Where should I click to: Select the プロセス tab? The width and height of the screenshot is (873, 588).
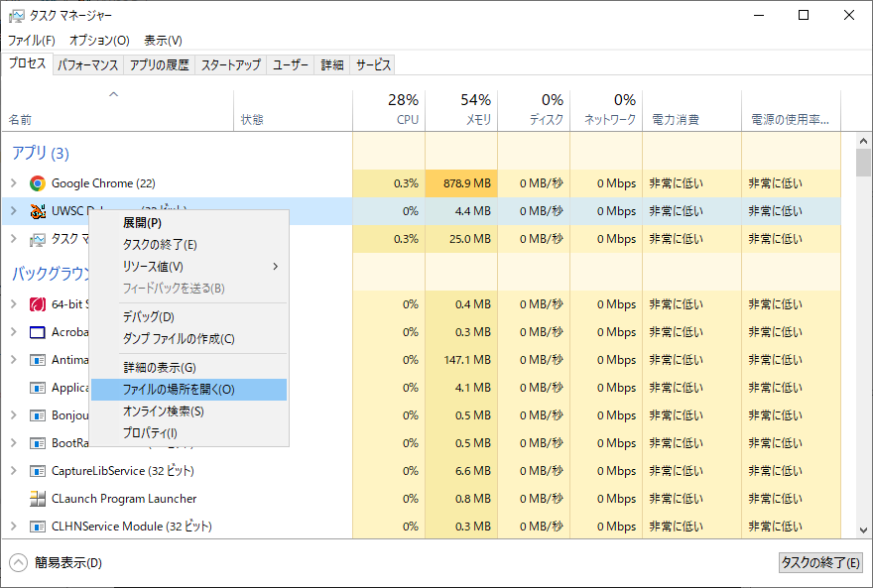pyautogui.click(x=28, y=63)
